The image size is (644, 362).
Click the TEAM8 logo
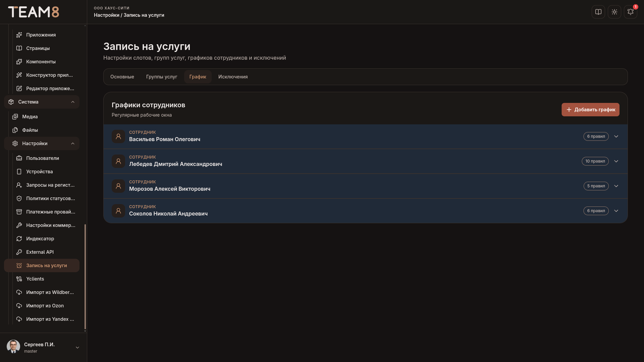[x=34, y=12]
